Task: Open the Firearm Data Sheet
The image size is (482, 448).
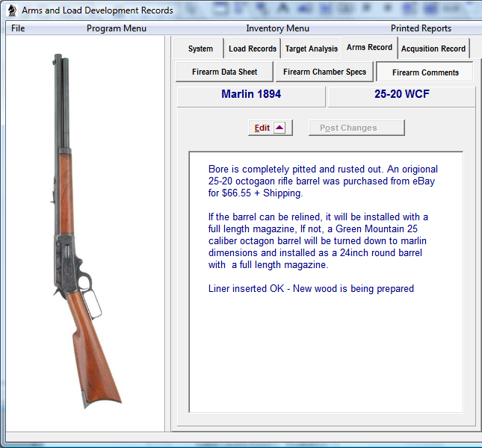Action: point(224,72)
